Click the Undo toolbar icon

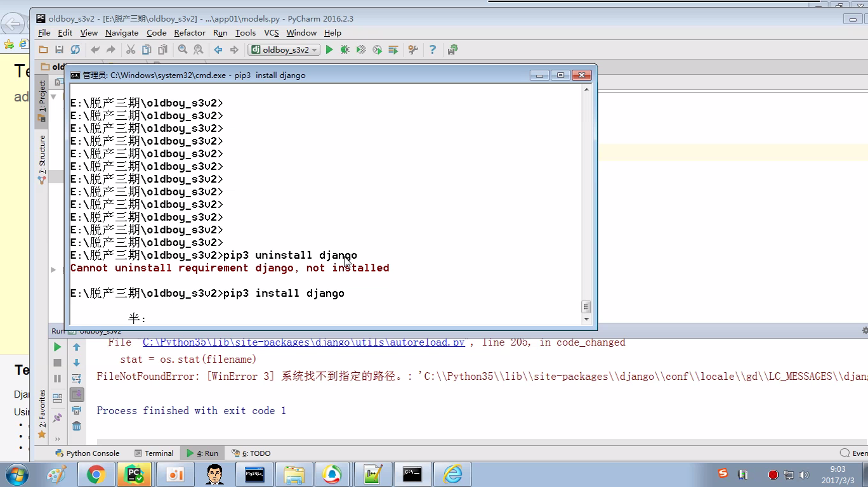click(95, 49)
